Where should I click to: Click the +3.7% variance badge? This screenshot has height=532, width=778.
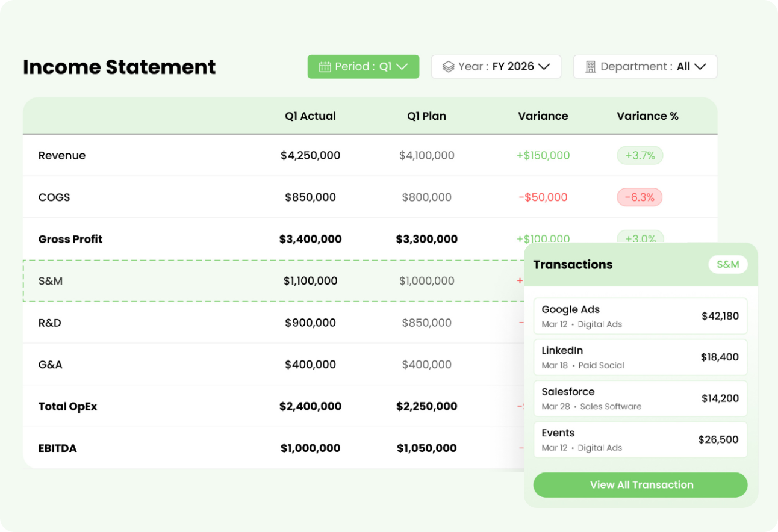tap(640, 156)
